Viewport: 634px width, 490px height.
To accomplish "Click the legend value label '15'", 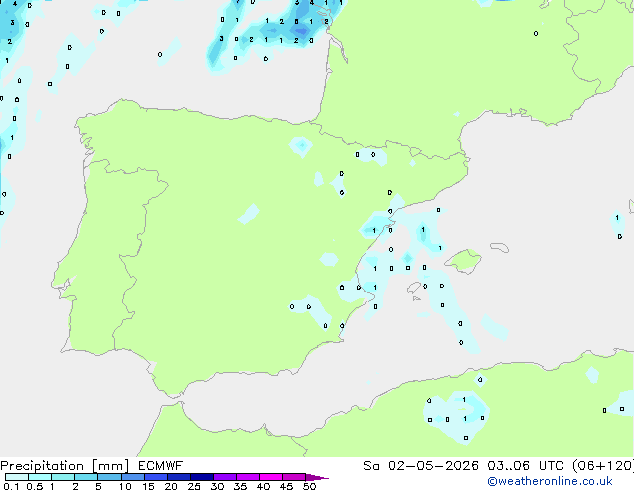I will point(148,486).
